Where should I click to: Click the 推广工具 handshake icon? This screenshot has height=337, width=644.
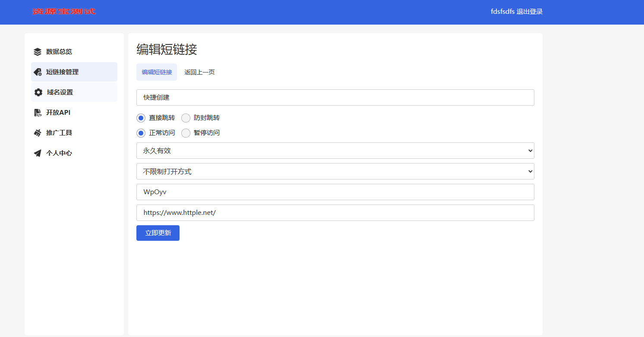coord(38,133)
